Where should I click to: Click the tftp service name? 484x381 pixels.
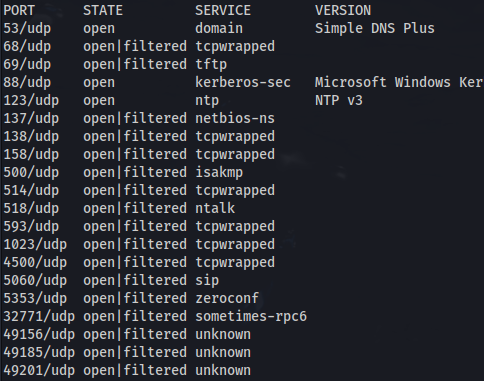pos(211,64)
